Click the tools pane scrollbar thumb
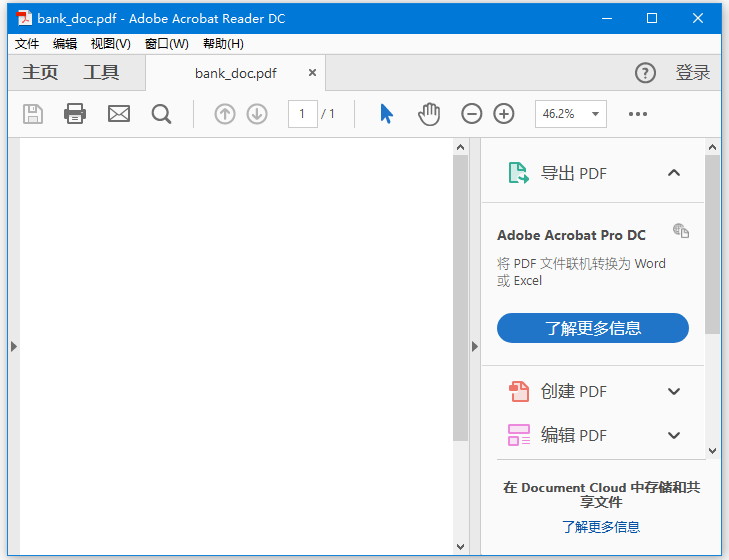This screenshot has width=729, height=560. point(712,245)
